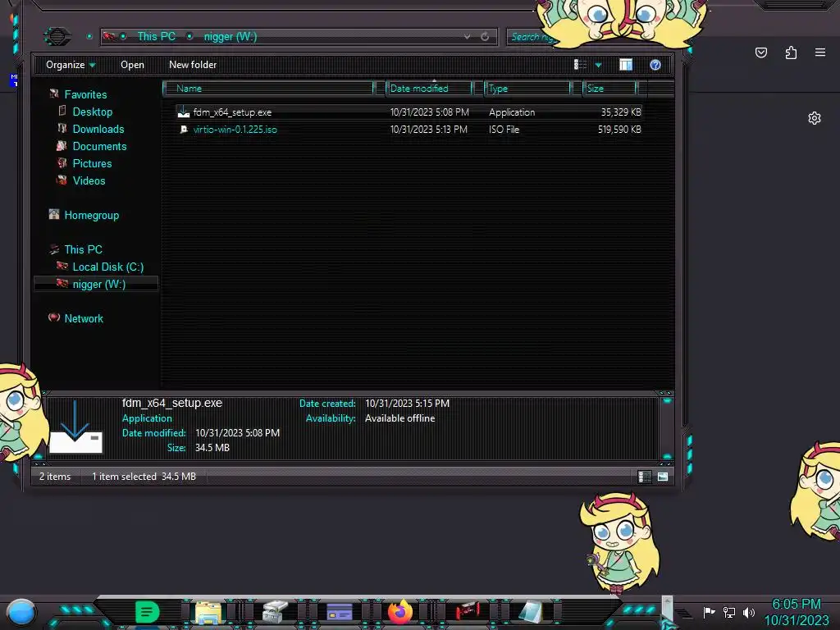The image size is (840, 630).
Task: Click the change view icon in toolbar
Action: tap(580, 65)
